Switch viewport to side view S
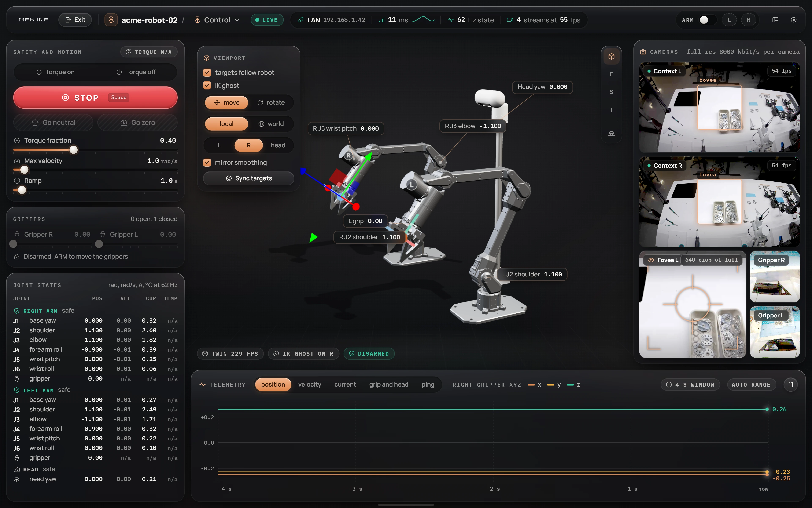 coord(611,92)
